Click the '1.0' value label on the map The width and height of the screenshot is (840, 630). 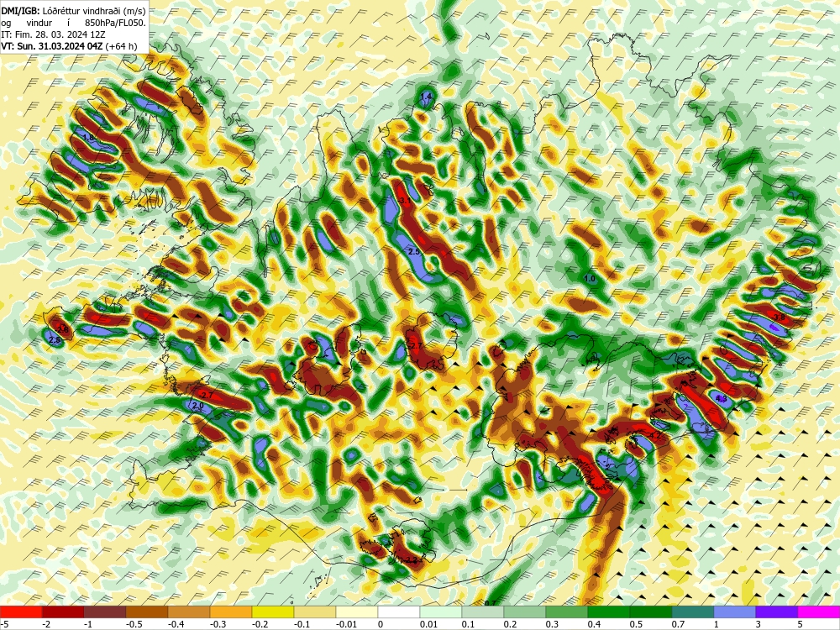(590, 279)
